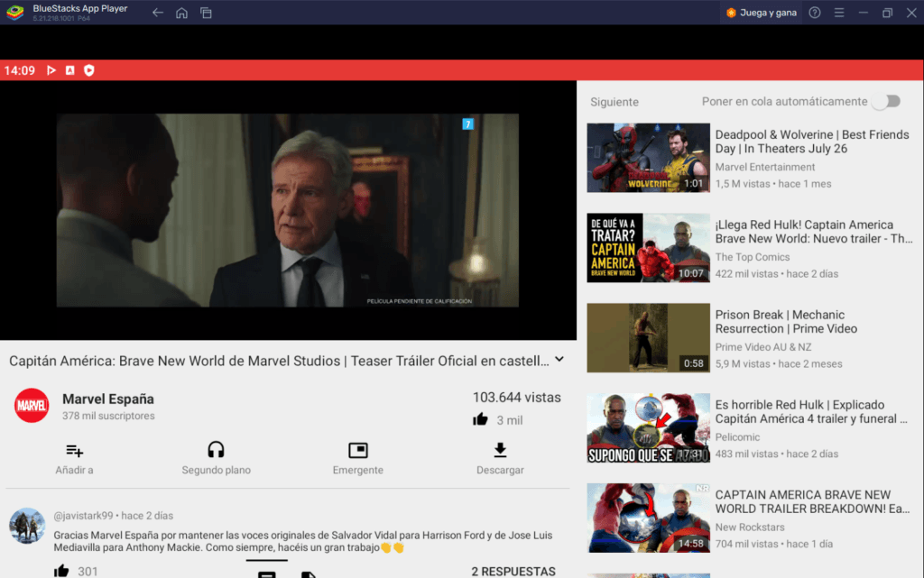Open ¡Llega Red Hulk! video thumbnail
This screenshot has height=578, width=924.
pos(648,248)
